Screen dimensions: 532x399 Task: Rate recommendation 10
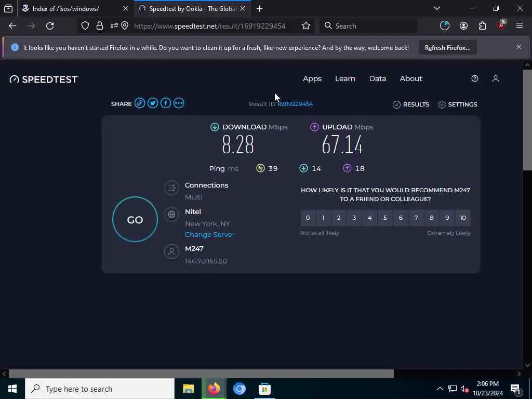463,218
